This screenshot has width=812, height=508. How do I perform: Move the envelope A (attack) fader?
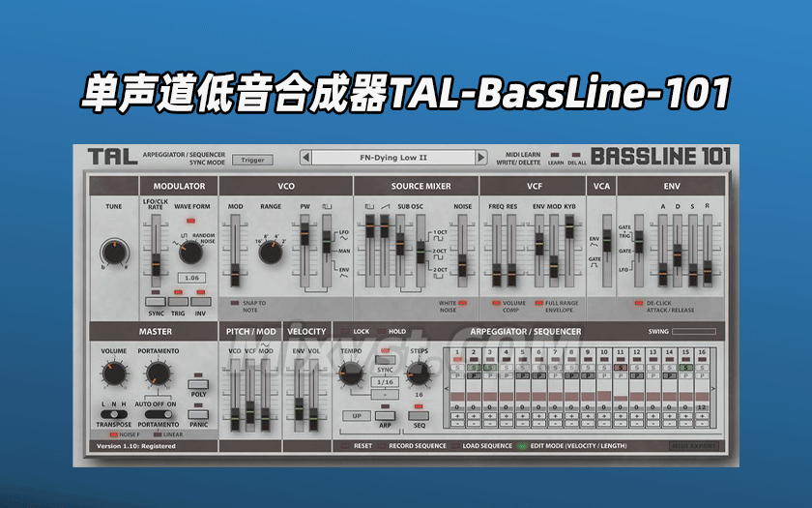coord(663,275)
